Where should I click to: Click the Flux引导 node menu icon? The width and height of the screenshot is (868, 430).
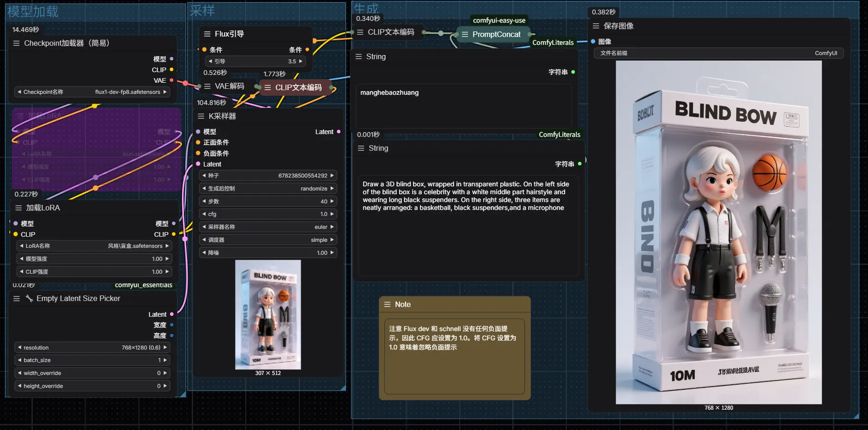pyautogui.click(x=207, y=34)
